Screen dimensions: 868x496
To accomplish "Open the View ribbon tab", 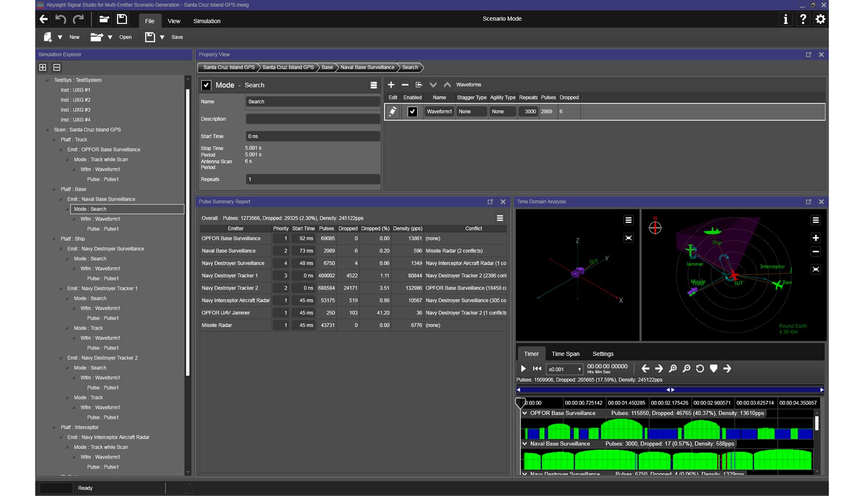I will tap(174, 21).
